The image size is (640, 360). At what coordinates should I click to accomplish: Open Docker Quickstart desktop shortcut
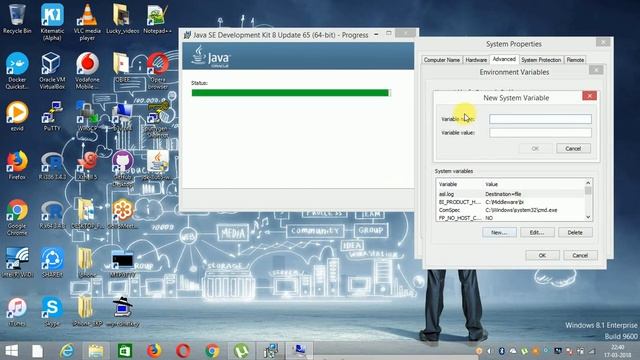(17, 70)
